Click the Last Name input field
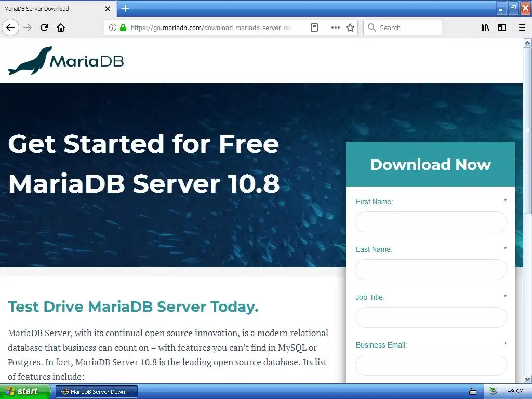 [x=431, y=270]
